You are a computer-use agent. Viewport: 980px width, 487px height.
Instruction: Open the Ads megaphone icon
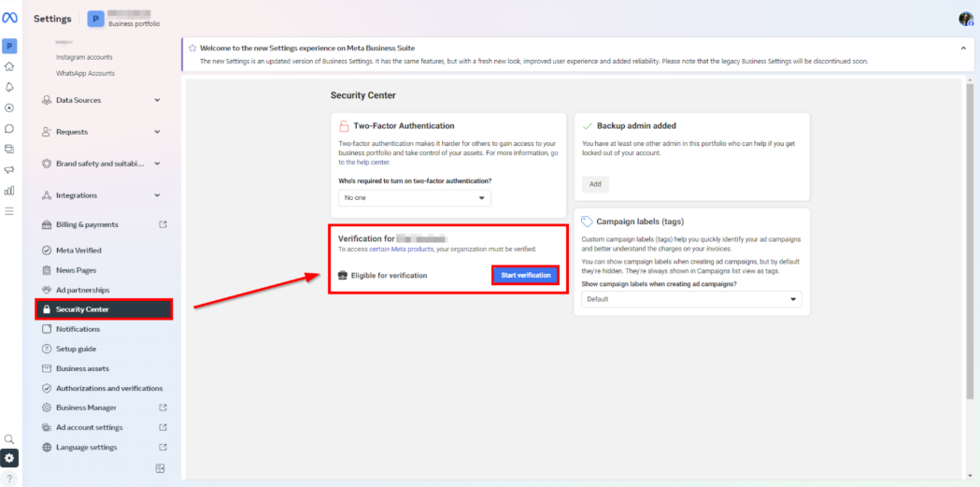(9, 170)
